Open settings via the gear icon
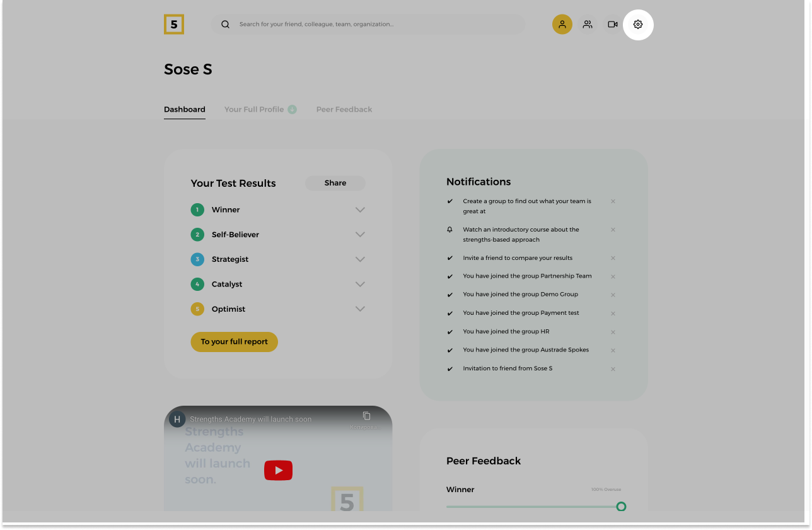Image resolution: width=812 pixels, height=530 pixels. pyautogui.click(x=638, y=25)
